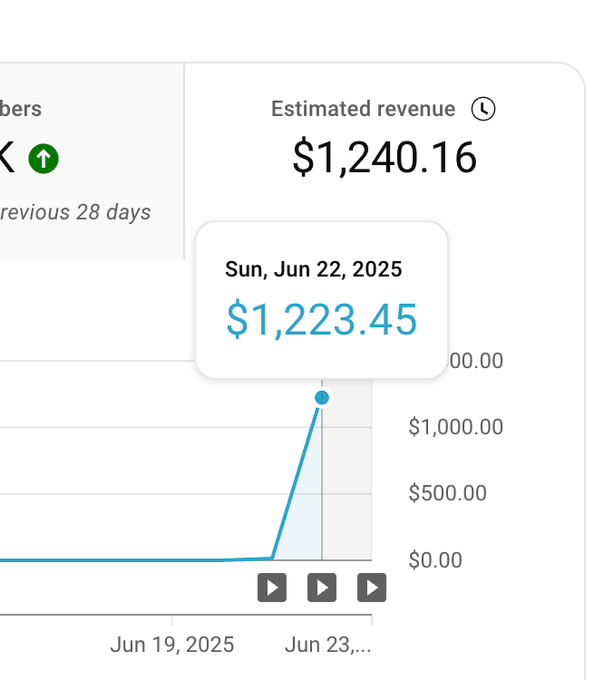Open the rightmost video published marker
Image resolution: width=604 pixels, height=680 pixels.
372,588
